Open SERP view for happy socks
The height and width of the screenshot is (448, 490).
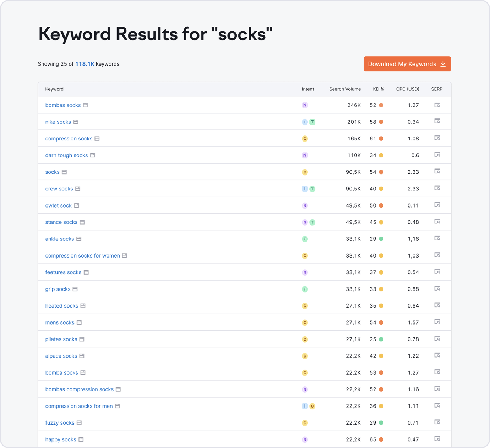437,439
